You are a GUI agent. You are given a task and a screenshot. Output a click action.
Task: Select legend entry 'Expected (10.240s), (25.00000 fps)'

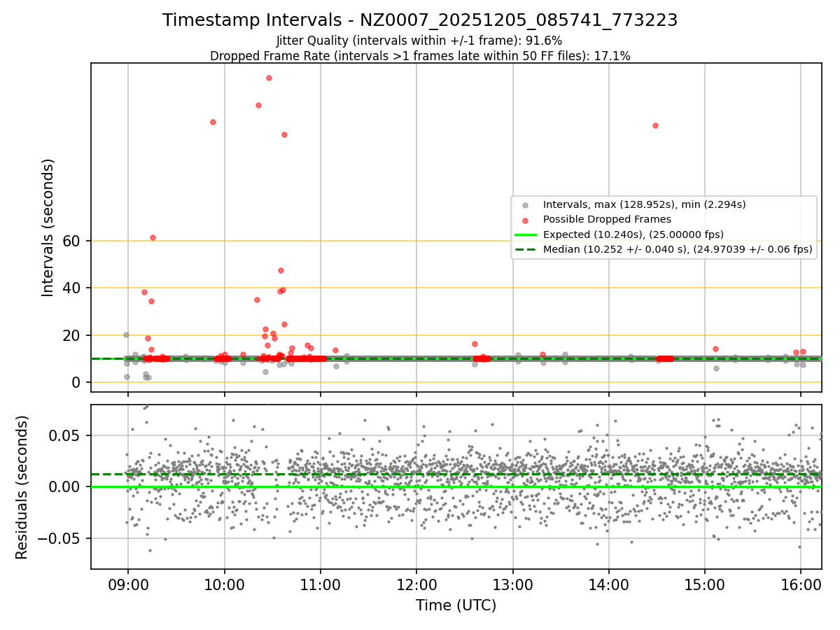633,234
